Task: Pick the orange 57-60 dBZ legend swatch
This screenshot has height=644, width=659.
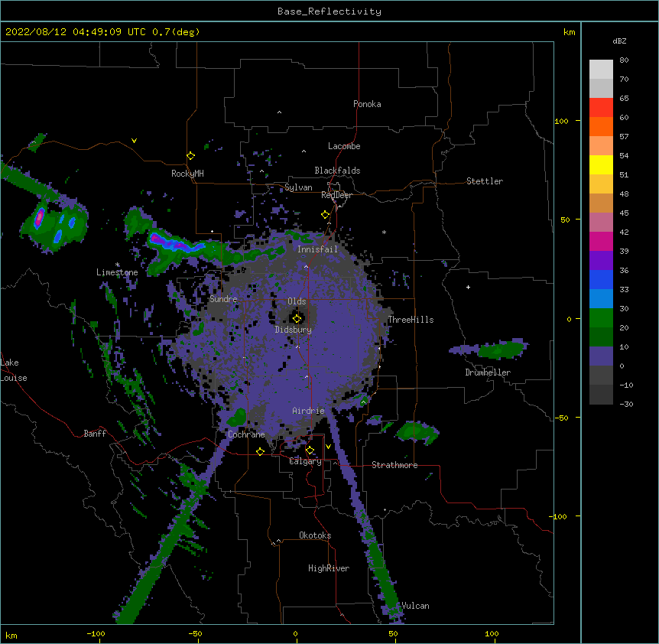Action: point(601,126)
